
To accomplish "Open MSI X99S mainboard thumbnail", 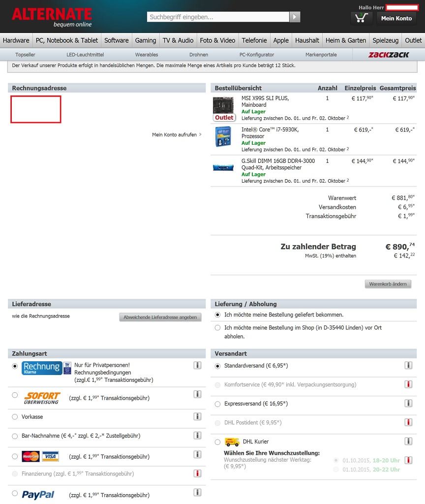I will pyautogui.click(x=224, y=105).
